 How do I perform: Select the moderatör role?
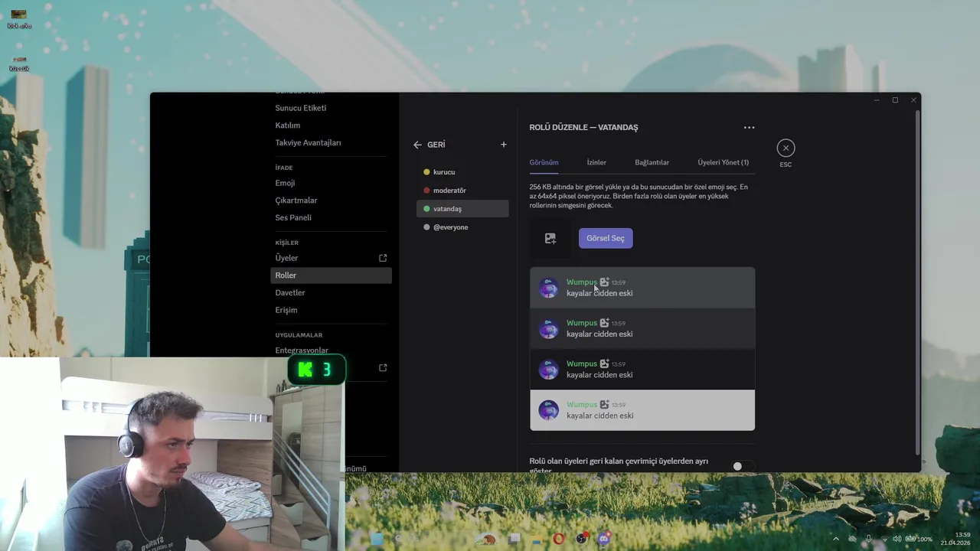pyautogui.click(x=462, y=191)
